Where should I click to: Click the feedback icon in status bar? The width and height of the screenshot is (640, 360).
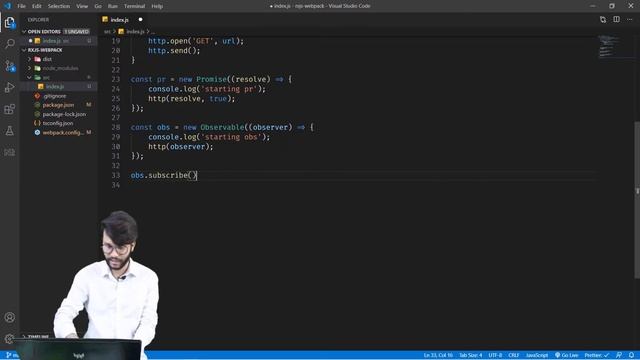(619, 355)
